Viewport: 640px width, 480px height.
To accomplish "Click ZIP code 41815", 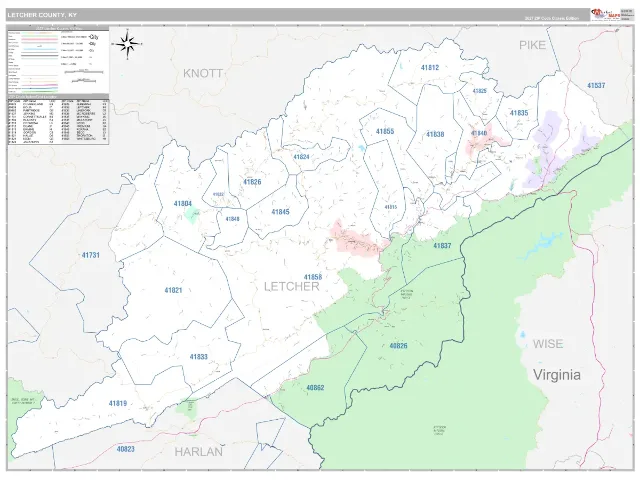I will coord(391,207).
